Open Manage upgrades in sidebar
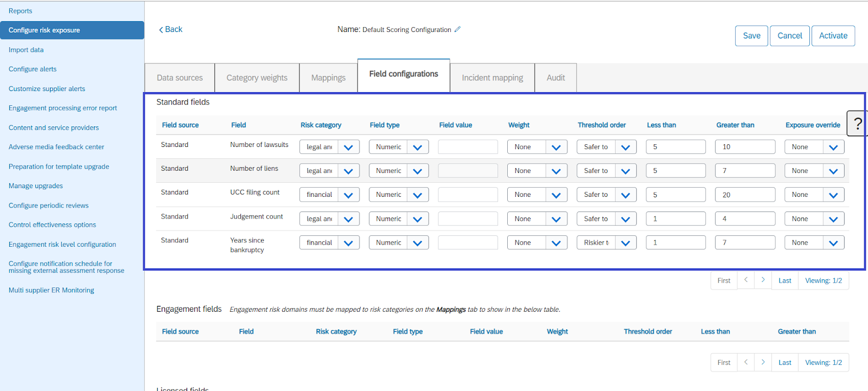 pyautogui.click(x=36, y=186)
